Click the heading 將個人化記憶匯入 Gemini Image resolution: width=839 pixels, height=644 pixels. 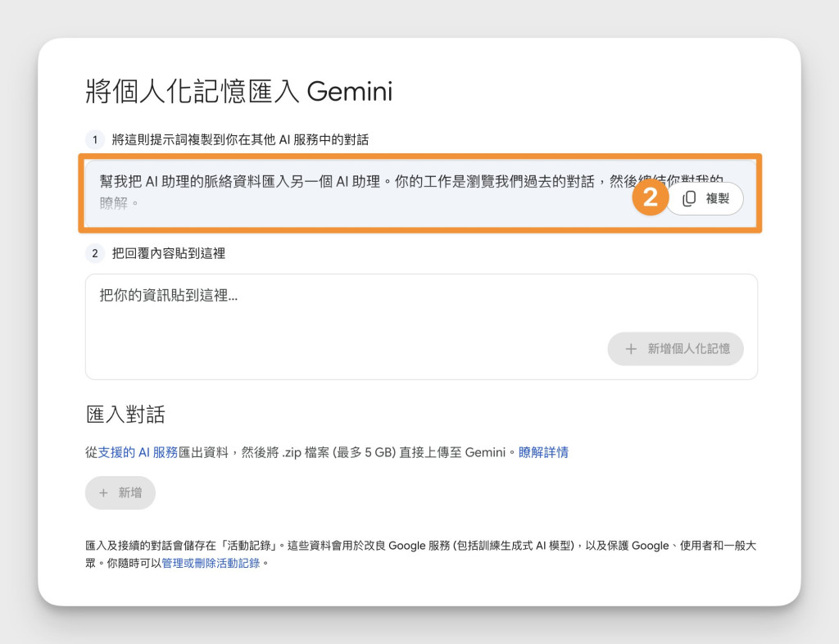click(239, 91)
